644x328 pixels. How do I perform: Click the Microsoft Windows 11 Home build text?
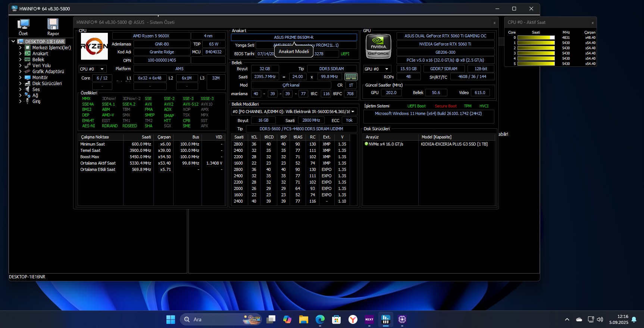428,114
